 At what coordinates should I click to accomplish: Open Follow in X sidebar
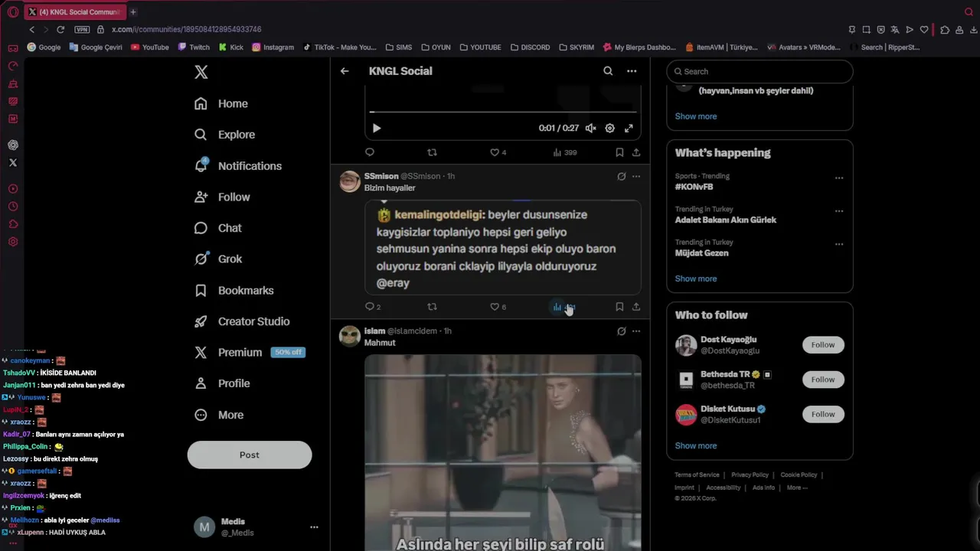coord(222,197)
